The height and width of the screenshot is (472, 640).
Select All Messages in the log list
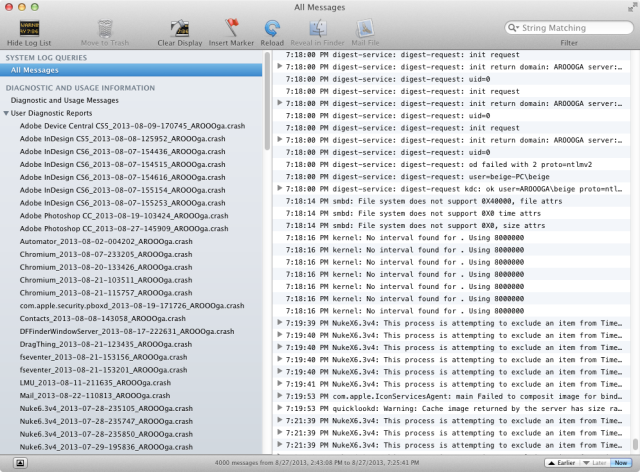pos(131,70)
